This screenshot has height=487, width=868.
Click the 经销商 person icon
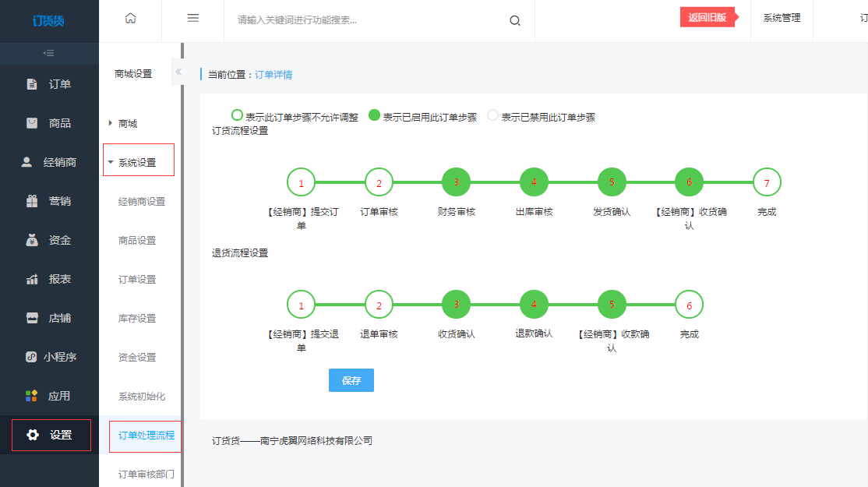point(26,161)
